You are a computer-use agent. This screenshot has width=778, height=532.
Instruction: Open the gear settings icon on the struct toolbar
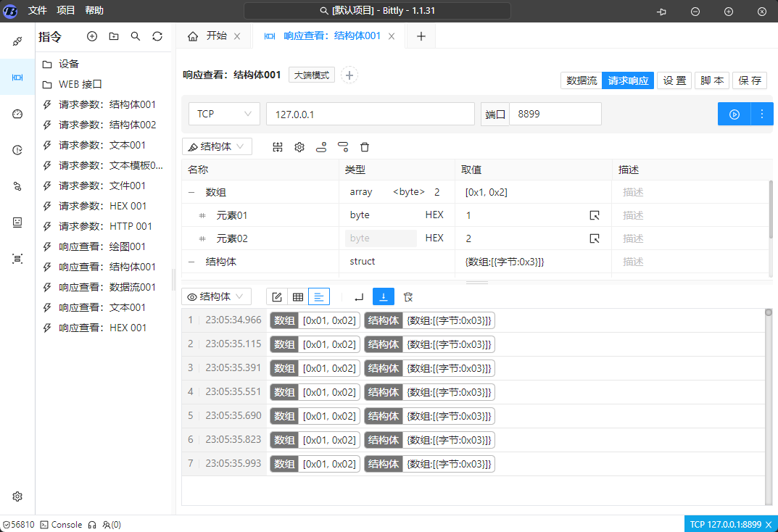point(299,146)
